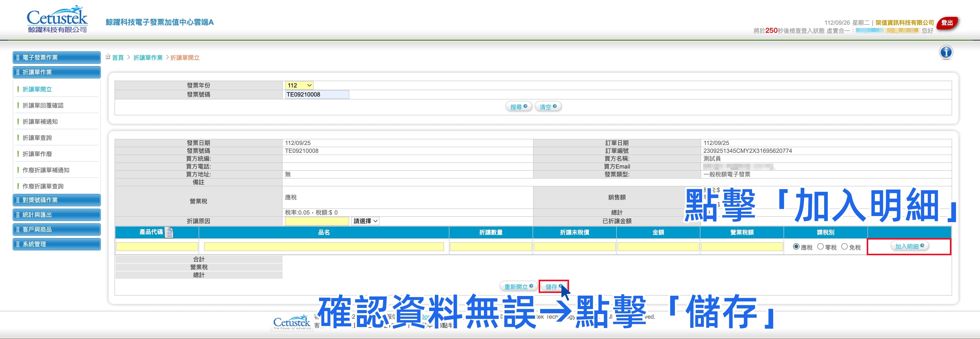Click the 搜尋 search button

519,107
